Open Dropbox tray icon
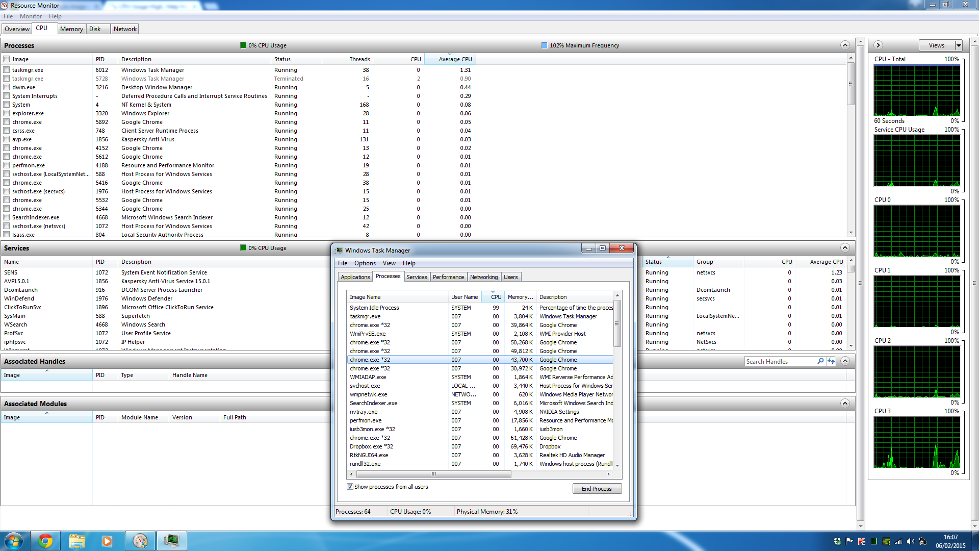Viewport: 980px width, 551px height. coord(837,541)
